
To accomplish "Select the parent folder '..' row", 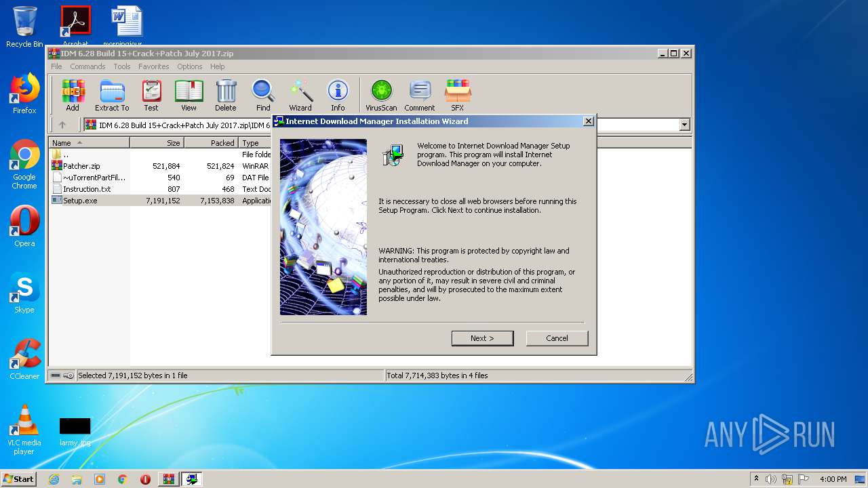I will (161, 155).
